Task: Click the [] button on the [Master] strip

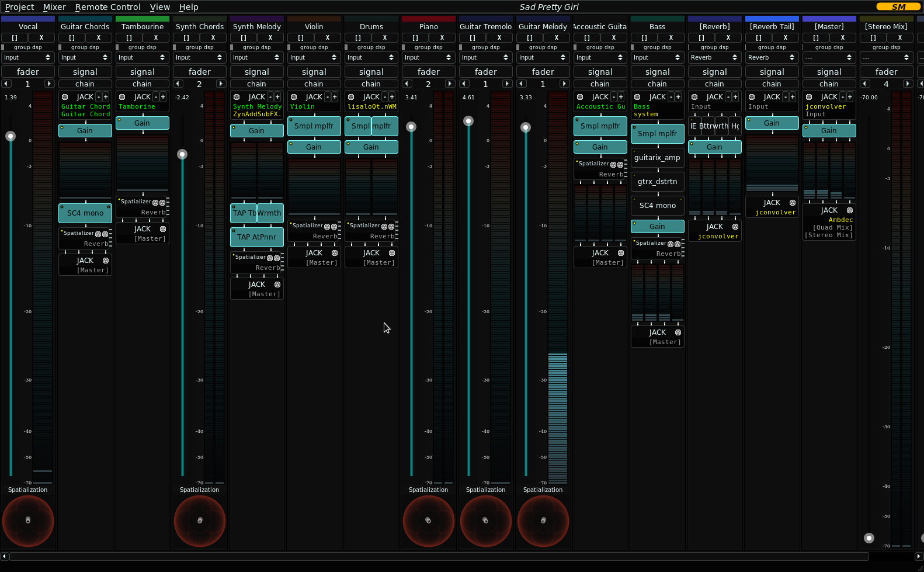Action: pyautogui.click(x=816, y=37)
